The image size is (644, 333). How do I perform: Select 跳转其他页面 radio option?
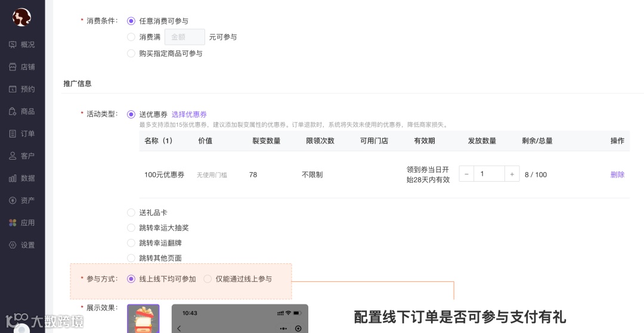(131, 258)
